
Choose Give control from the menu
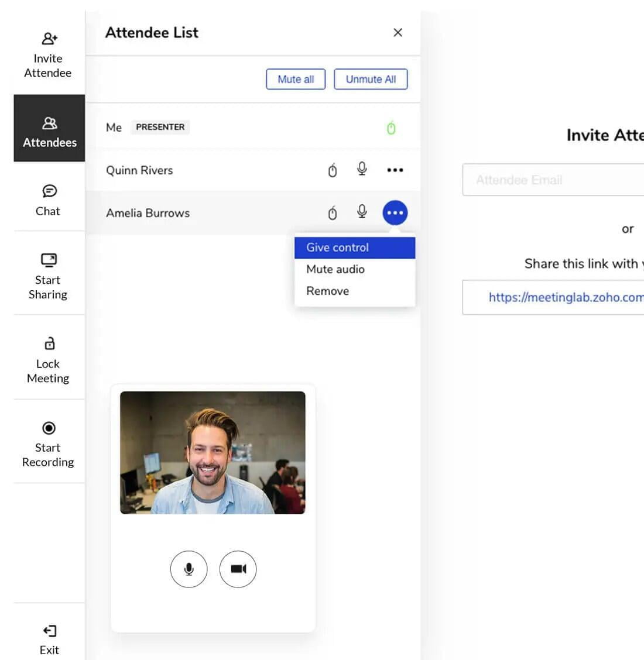coord(354,247)
